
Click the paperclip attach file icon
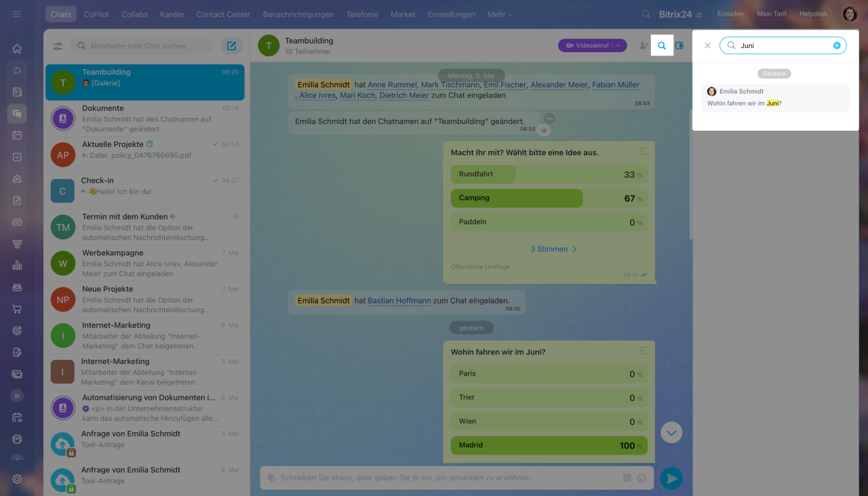tap(271, 478)
